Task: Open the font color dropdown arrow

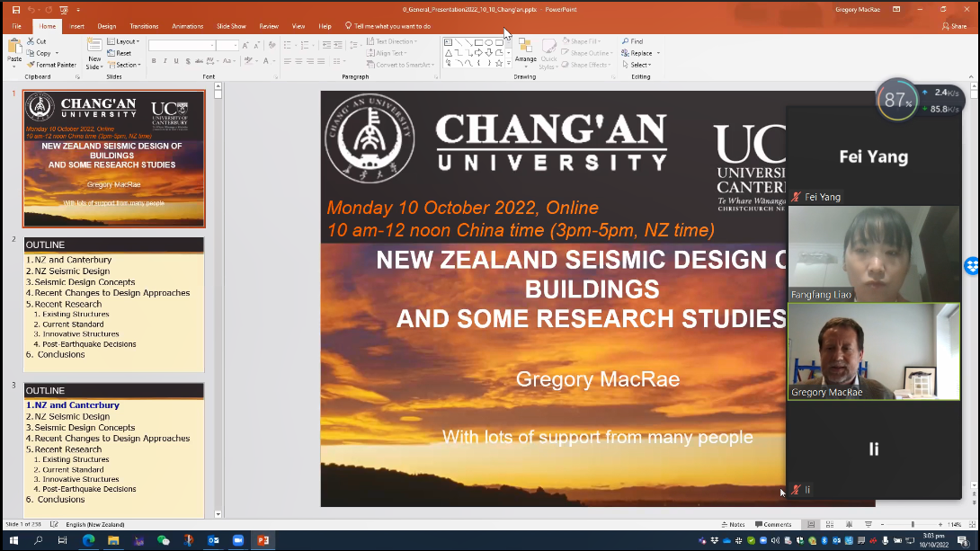Action: [x=273, y=61]
